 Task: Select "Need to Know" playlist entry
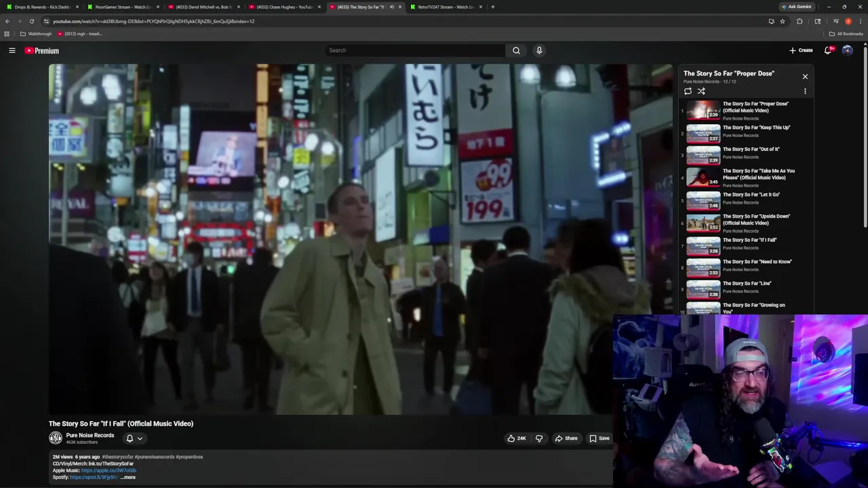click(746, 267)
